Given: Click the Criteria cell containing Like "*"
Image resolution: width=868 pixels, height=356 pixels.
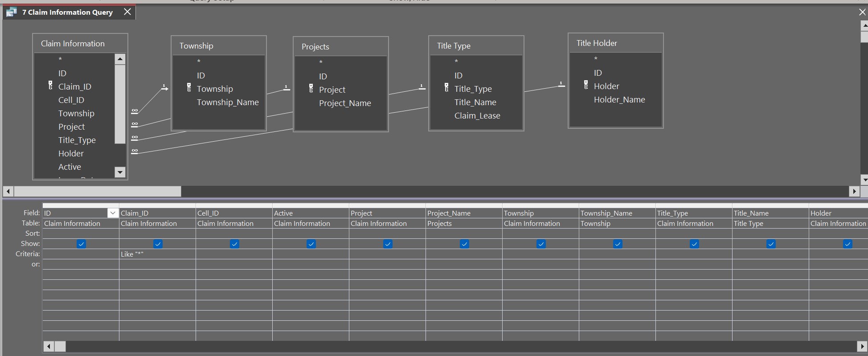Looking at the screenshot, I should 157,254.
